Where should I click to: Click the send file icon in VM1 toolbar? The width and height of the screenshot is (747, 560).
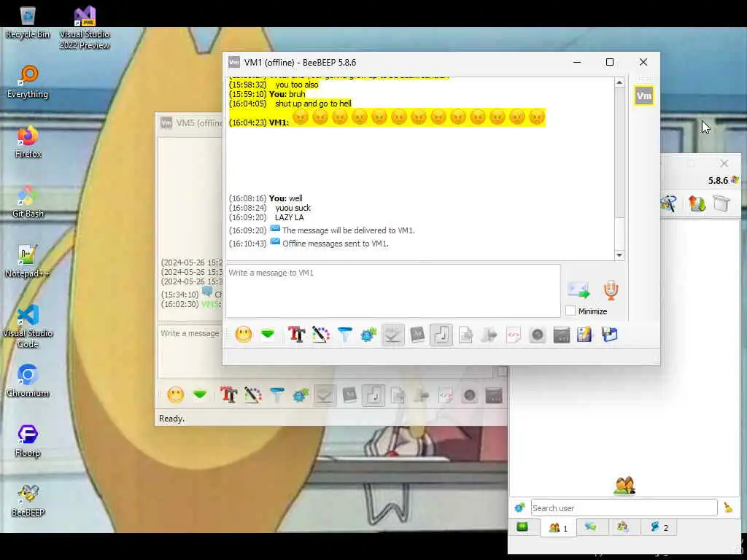pos(465,334)
